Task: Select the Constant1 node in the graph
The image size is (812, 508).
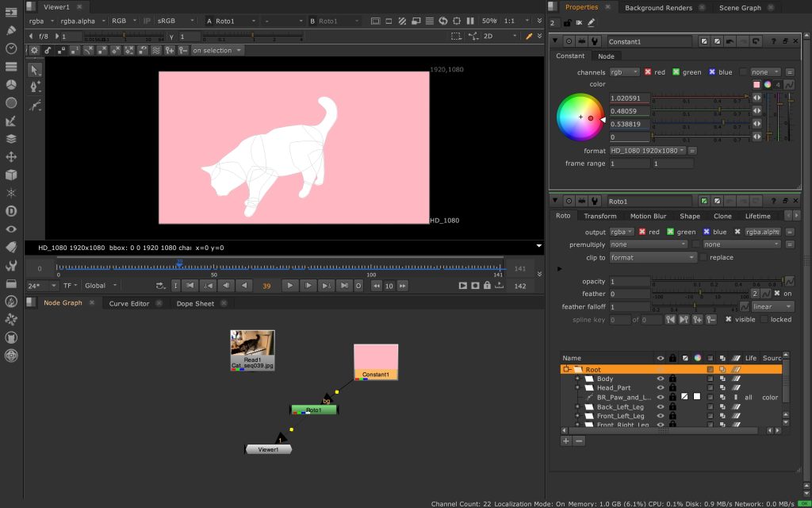Action: point(376,362)
